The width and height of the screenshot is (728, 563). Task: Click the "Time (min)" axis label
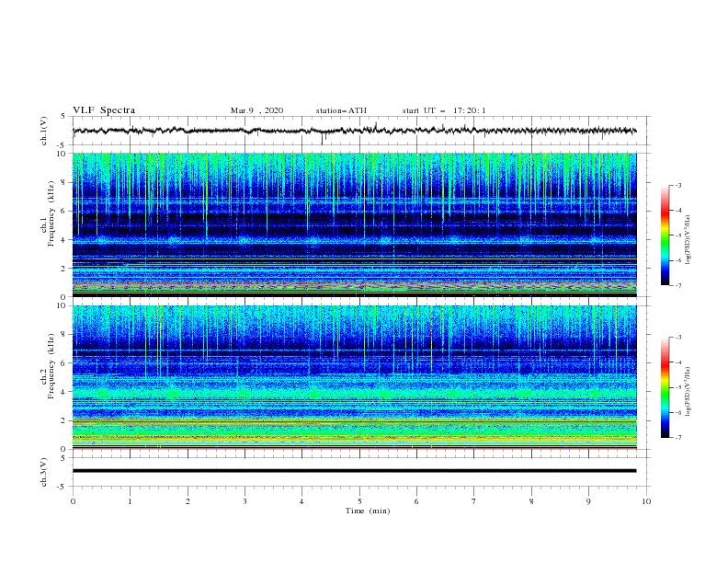[x=368, y=511]
